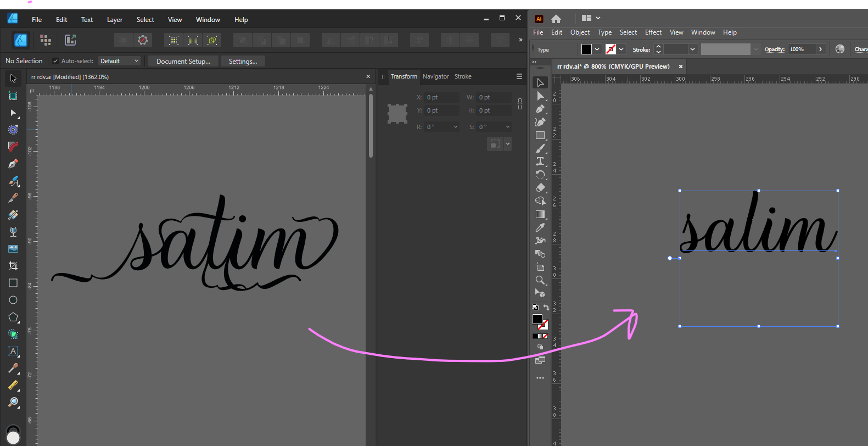868x446 pixels.
Task: Click the Settings button in Affinity's context bar
Action: (x=243, y=61)
